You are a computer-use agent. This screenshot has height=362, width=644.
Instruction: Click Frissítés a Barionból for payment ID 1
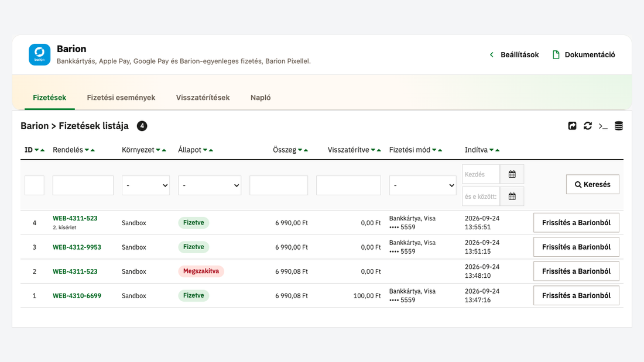coord(576,295)
